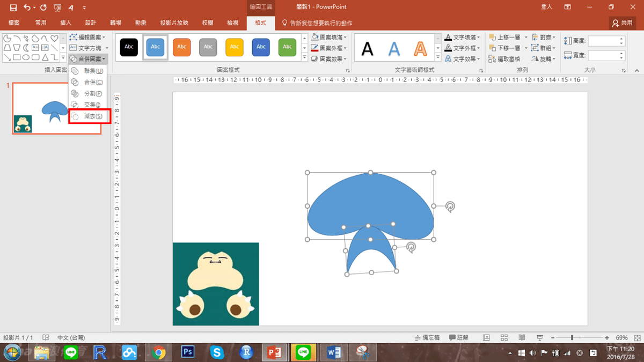Start slideshow from the quick access toolbar
This screenshot has height=362, width=644.
(57, 8)
